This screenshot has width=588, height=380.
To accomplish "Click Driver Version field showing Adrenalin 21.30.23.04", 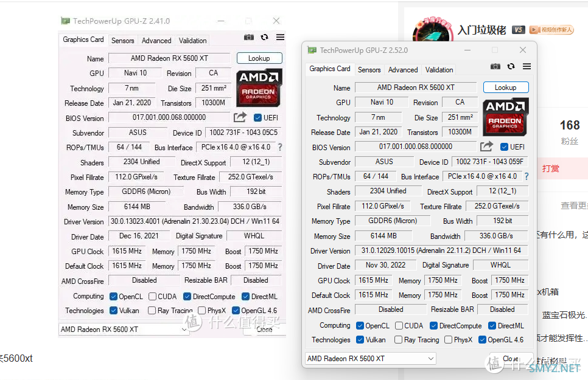I will (x=195, y=221).
